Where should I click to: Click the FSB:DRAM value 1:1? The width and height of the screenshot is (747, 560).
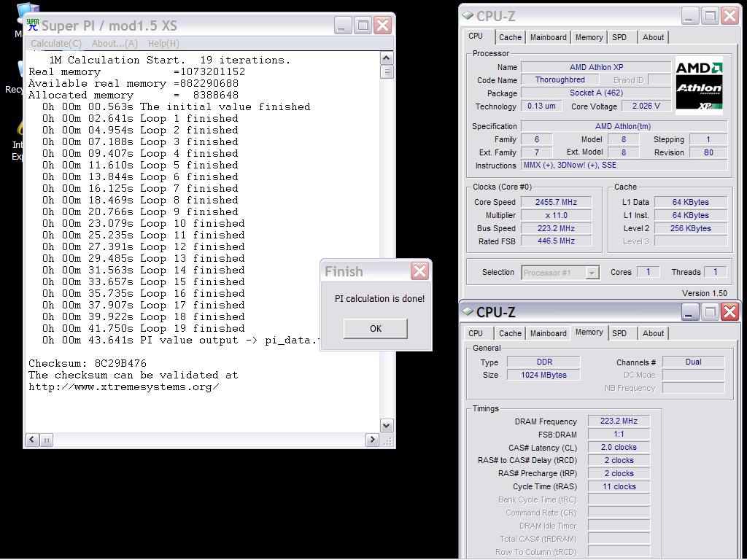619,435
